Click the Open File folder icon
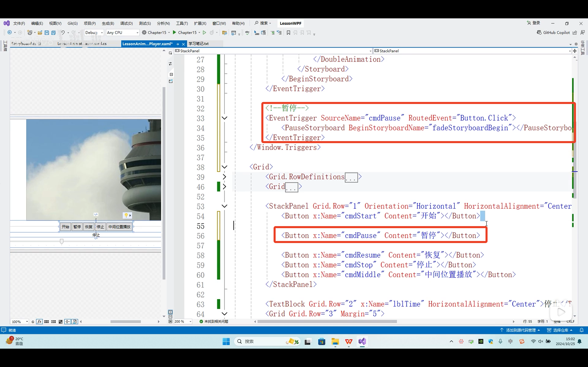588x367 pixels. pyautogui.click(x=40, y=33)
